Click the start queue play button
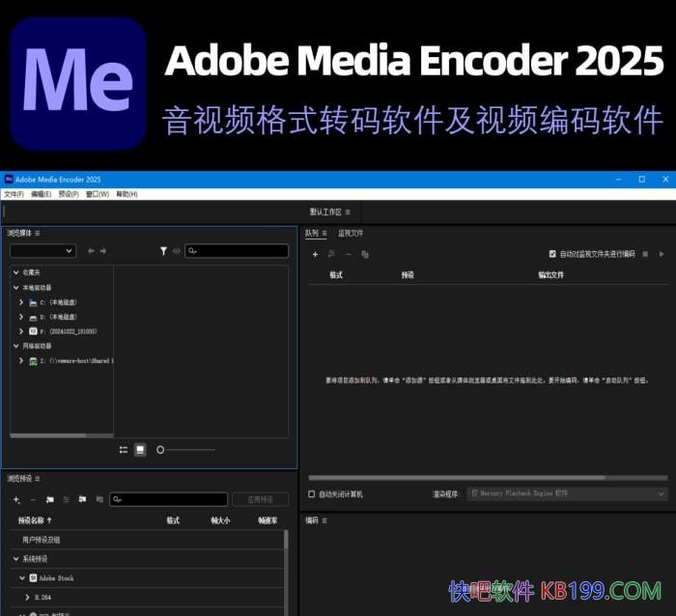Viewport: 676px width, 616px height. pos(662,254)
